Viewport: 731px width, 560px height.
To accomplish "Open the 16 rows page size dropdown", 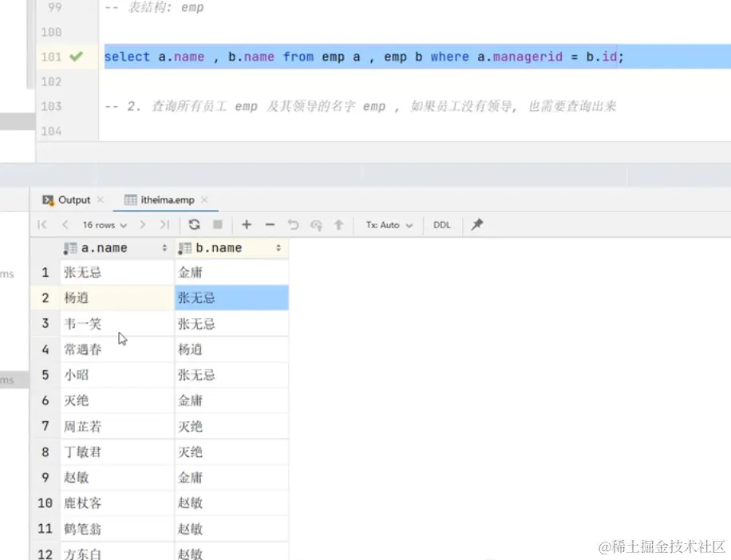I will (105, 225).
